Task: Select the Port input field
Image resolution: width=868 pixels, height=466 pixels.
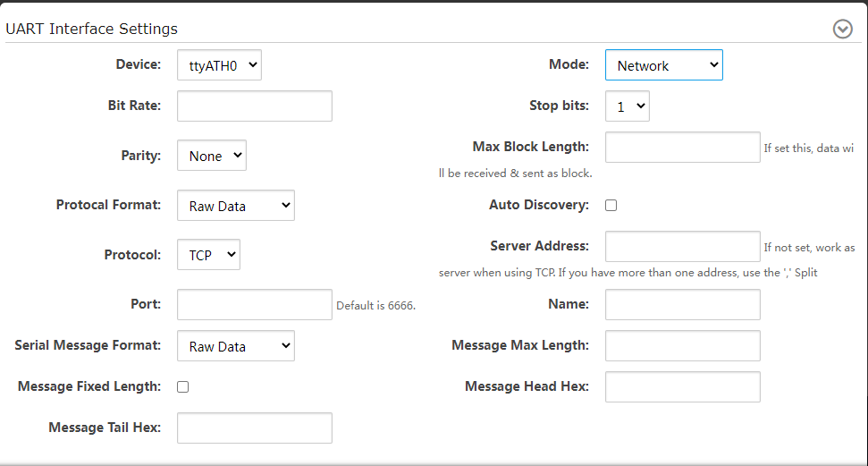Action: point(254,304)
